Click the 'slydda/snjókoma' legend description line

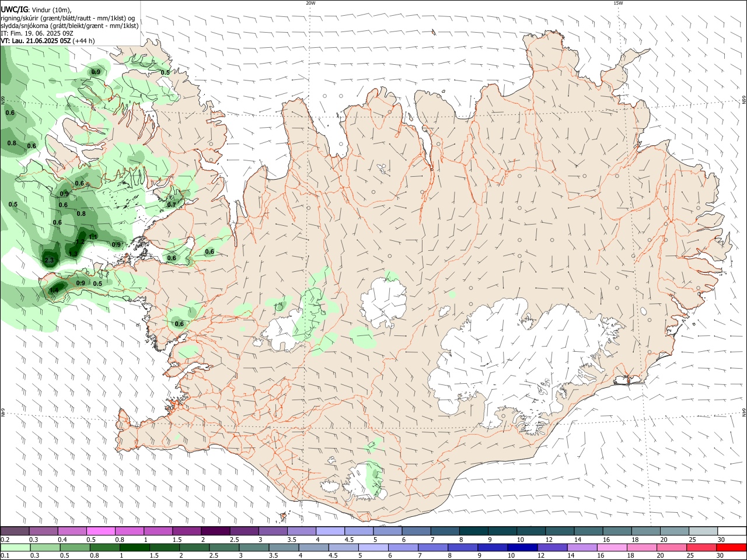coord(70,26)
